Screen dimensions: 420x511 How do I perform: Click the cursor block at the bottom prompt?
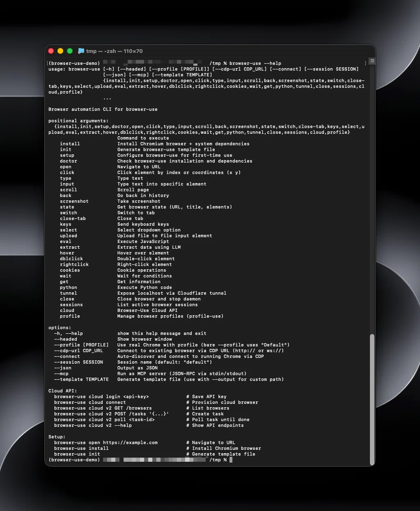coord(231,460)
